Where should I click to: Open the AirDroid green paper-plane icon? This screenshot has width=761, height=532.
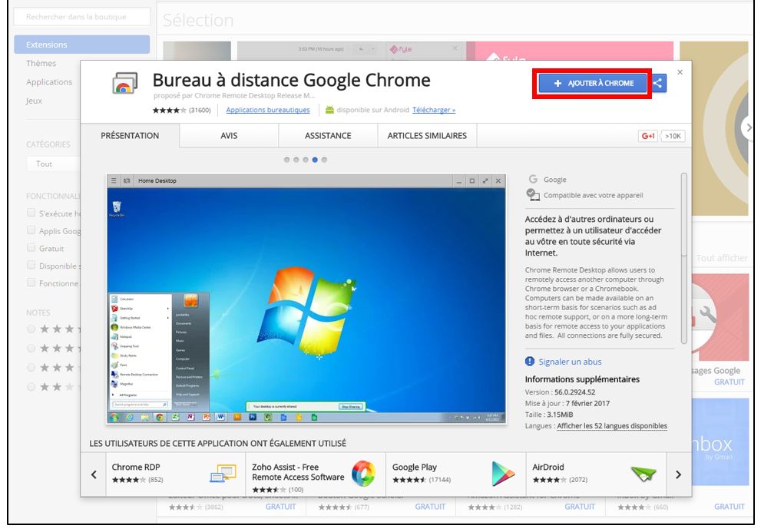click(x=643, y=474)
